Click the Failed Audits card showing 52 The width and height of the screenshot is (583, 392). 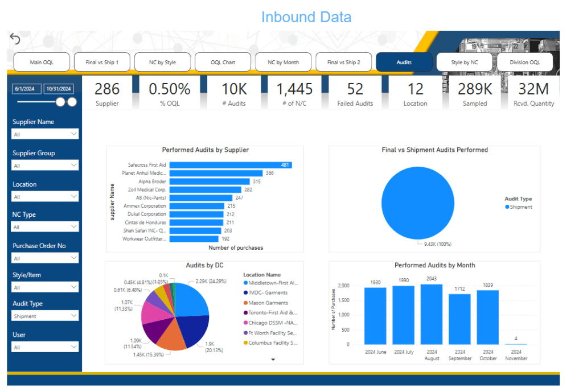pos(355,94)
